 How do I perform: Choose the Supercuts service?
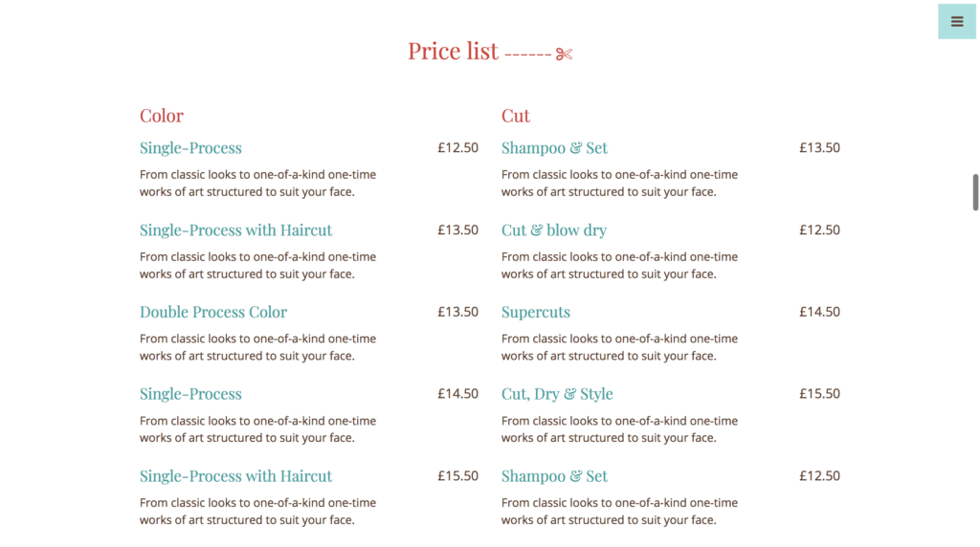pos(536,312)
